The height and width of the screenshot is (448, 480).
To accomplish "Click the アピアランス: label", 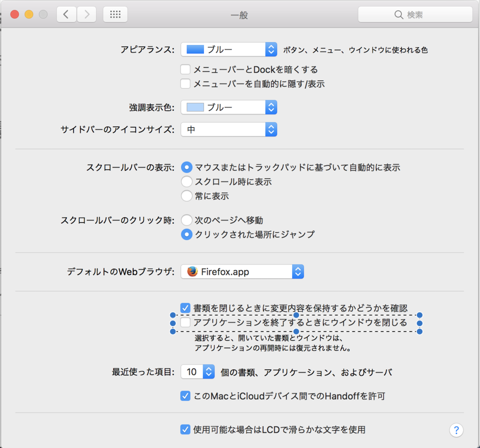I will click(148, 50).
